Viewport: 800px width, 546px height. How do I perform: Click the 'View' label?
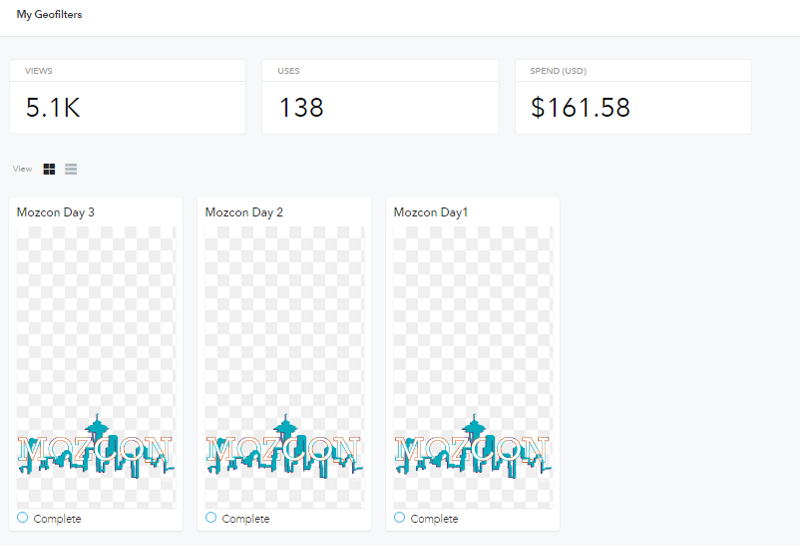[x=22, y=169]
